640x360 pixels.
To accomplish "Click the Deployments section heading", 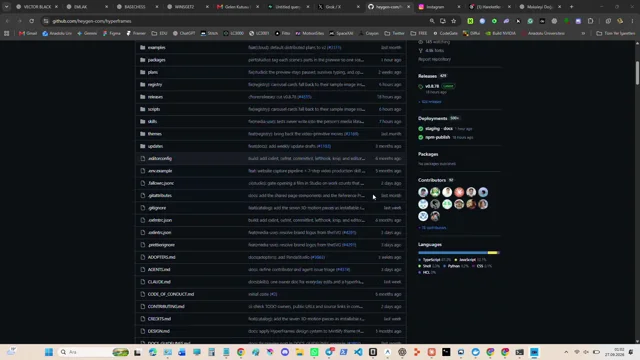I will click(x=433, y=119).
